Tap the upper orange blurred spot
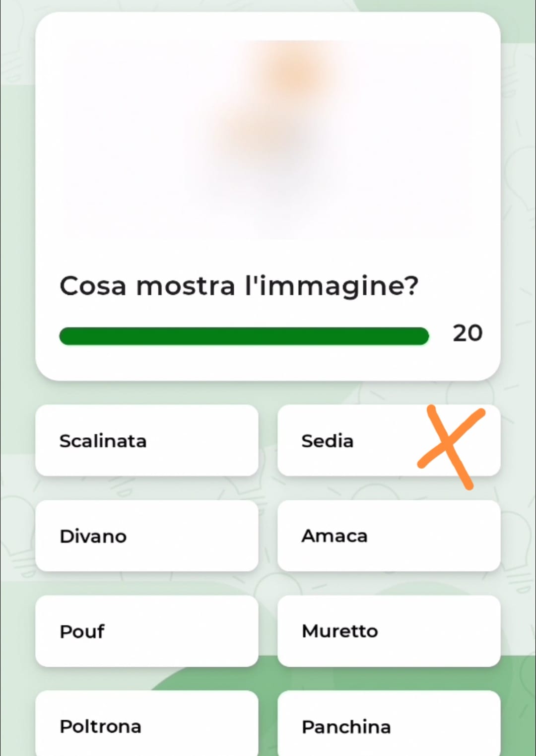 (295, 74)
